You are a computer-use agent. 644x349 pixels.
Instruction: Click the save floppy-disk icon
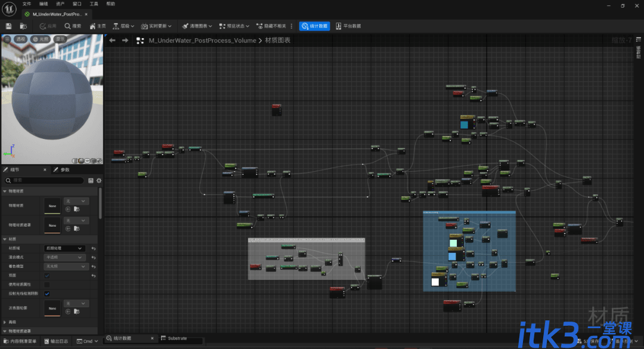click(x=8, y=26)
